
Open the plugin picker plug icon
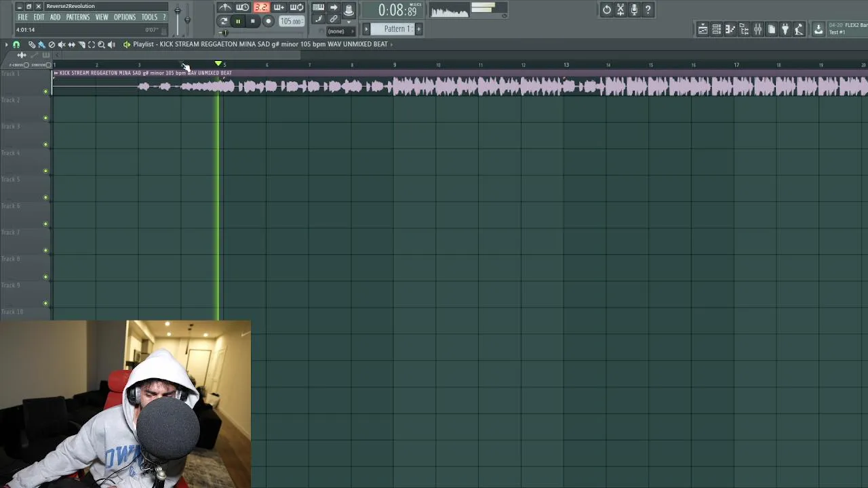785,29
